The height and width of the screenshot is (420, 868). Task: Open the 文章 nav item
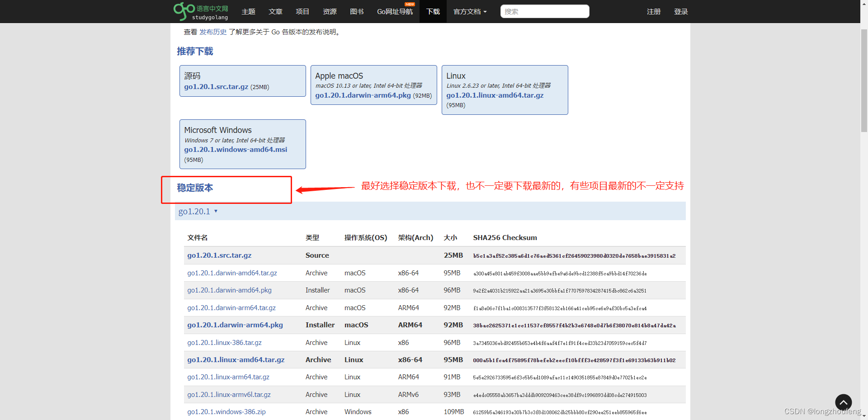(275, 11)
